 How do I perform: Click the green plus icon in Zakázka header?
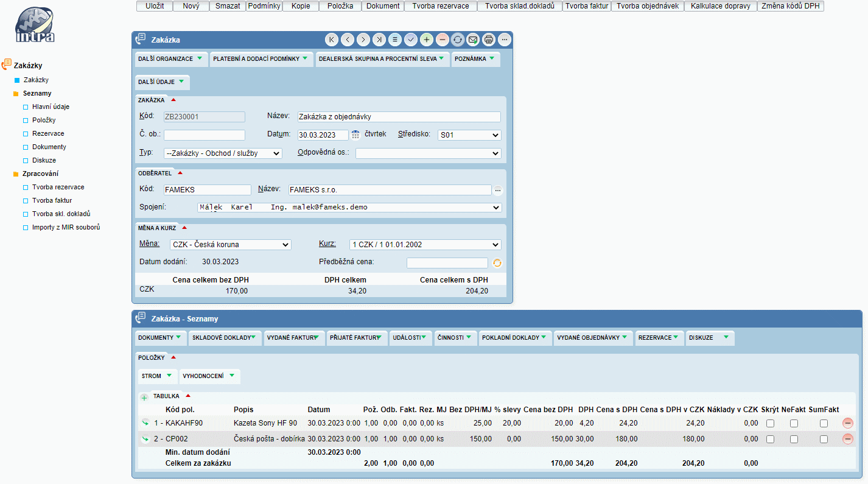(x=426, y=40)
